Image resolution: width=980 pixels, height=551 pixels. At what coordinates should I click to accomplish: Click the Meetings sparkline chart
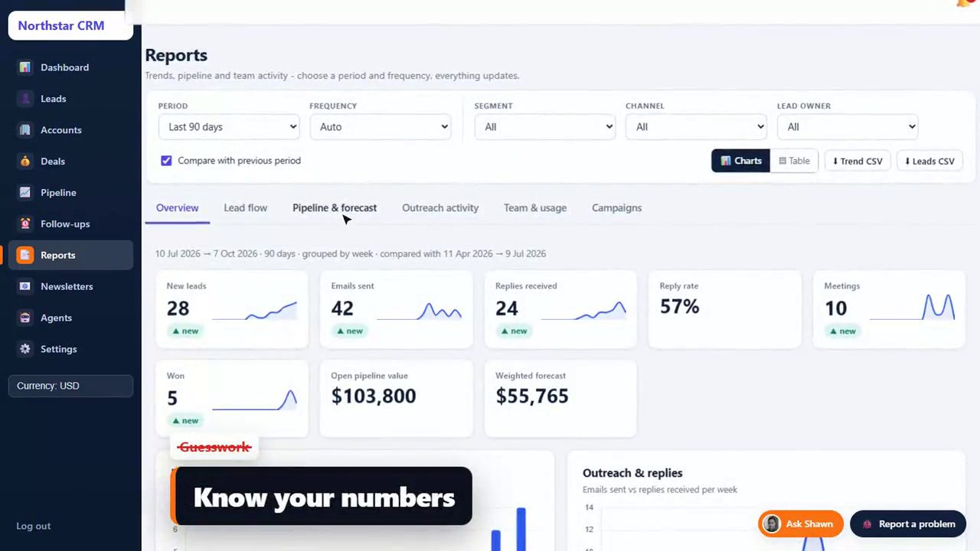coord(913,307)
